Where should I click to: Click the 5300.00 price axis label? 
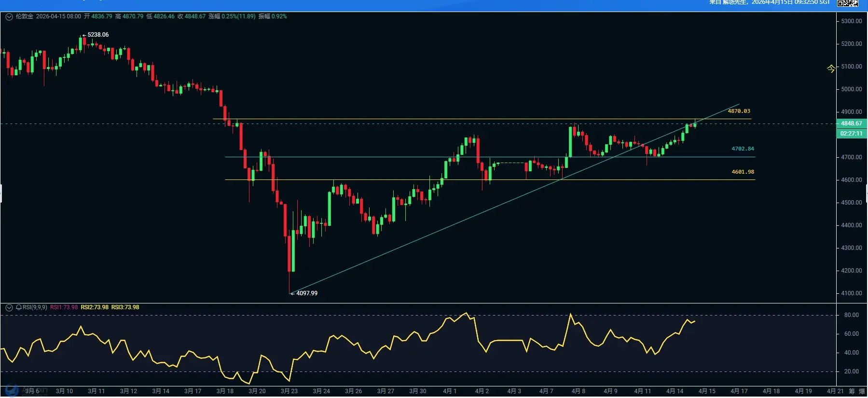[852, 21]
